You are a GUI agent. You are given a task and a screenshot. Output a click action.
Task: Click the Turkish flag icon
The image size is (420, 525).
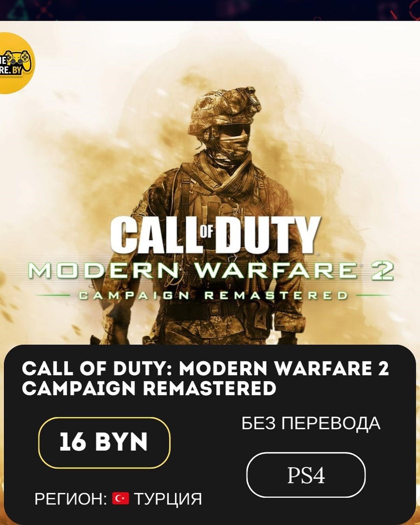pyautogui.click(x=121, y=498)
